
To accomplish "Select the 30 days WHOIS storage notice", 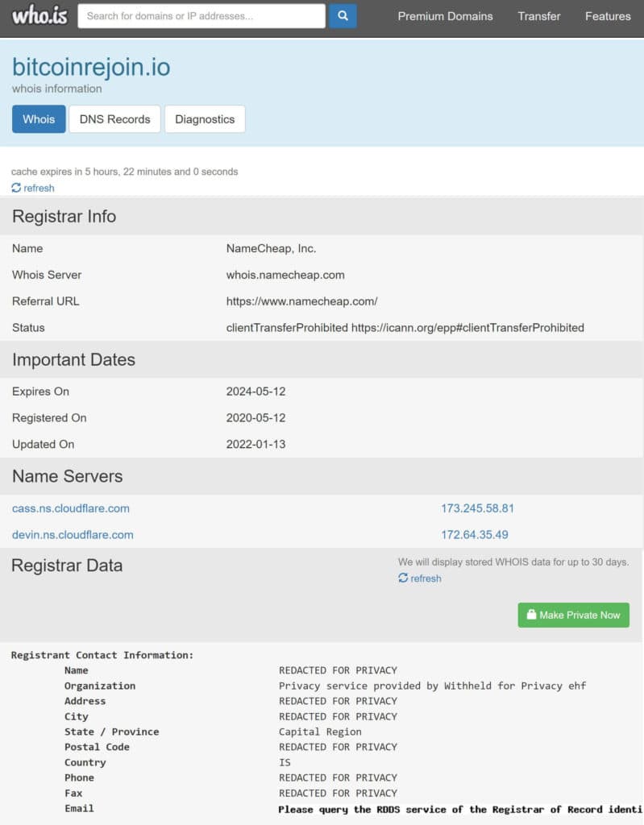I will 513,562.
